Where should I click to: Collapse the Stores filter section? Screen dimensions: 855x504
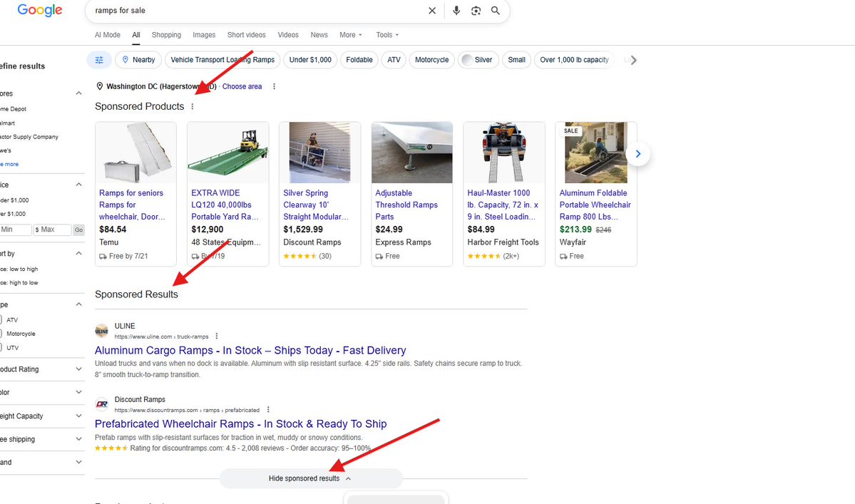[x=78, y=93]
